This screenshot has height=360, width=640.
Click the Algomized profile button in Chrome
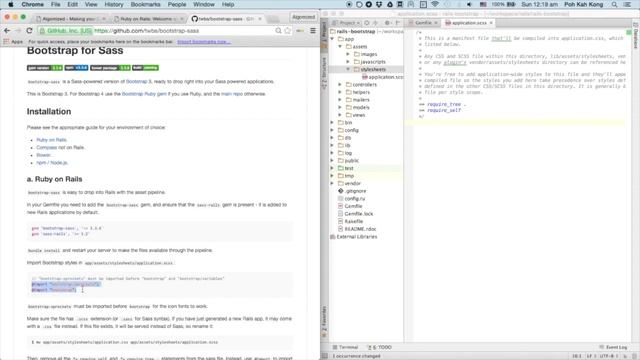303,17
